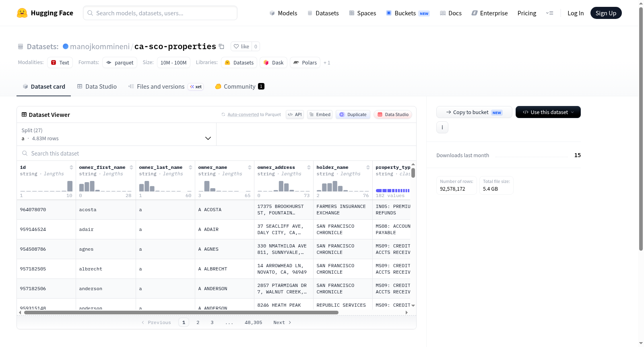The height and width of the screenshot is (347, 644).
Task: Click the API button in Dataset Viewer
Action: coord(295,114)
